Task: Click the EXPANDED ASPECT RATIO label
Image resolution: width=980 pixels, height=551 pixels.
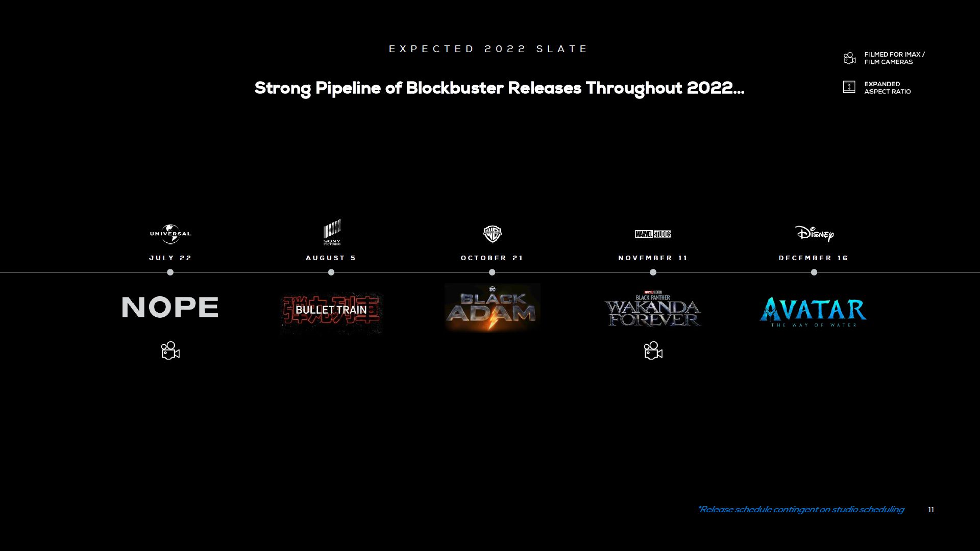Action: pos(888,88)
